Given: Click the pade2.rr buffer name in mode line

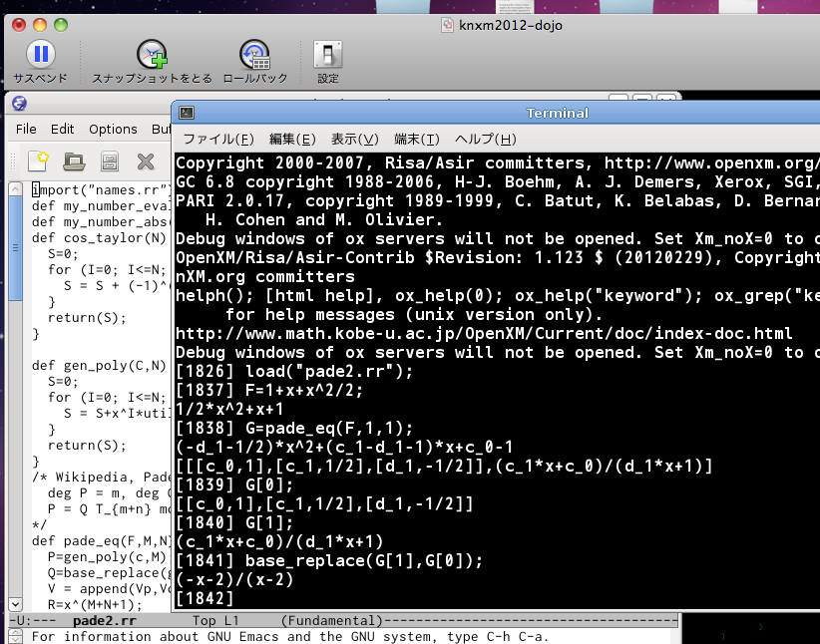Looking at the screenshot, I should click(x=105, y=621).
